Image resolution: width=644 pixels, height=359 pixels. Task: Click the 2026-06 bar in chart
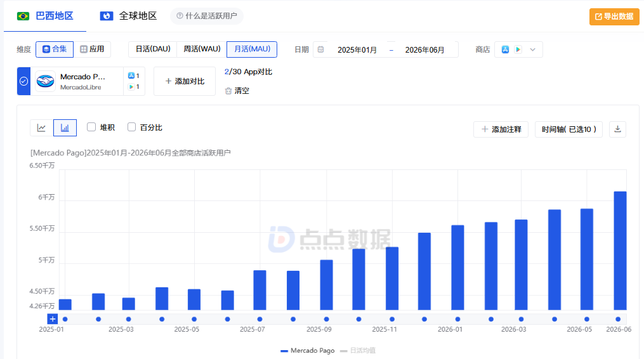click(620, 251)
